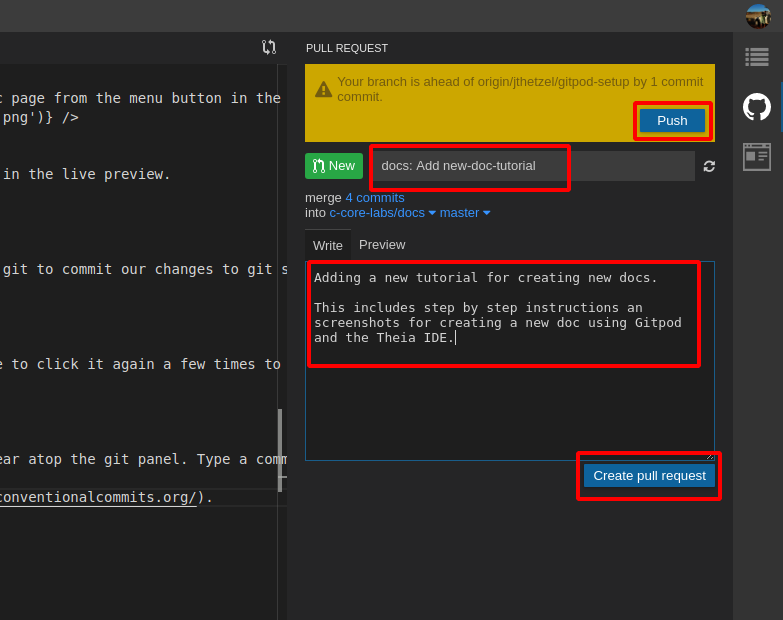Open the user avatar menu
Screen dimensions: 783x620
[758, 16]
